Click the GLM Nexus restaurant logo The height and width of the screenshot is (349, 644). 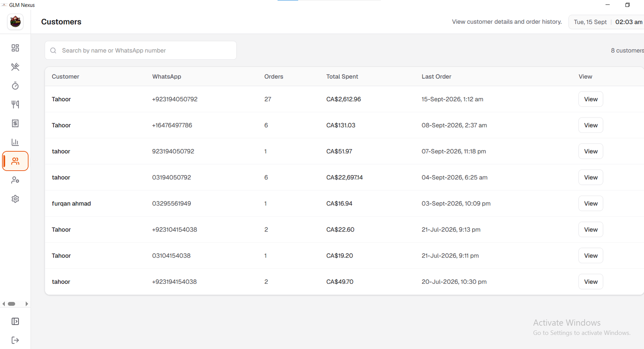[x=15, y=22]
